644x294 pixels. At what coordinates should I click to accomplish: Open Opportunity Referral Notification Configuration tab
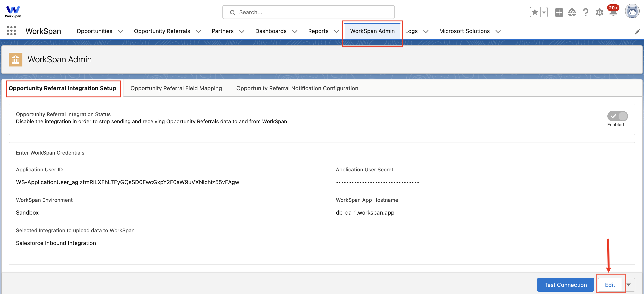(x=297, y=88)
